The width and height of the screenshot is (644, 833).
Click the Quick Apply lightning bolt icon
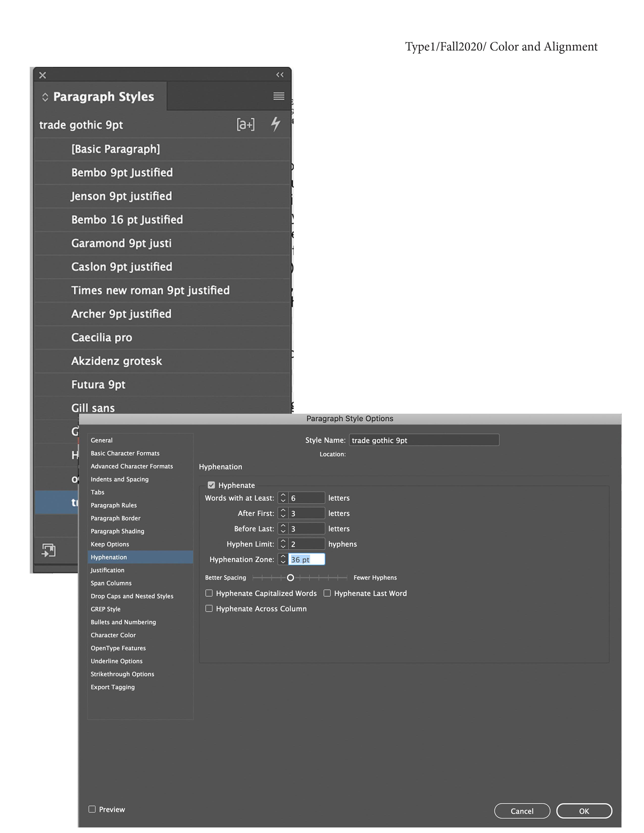(276, 124)
